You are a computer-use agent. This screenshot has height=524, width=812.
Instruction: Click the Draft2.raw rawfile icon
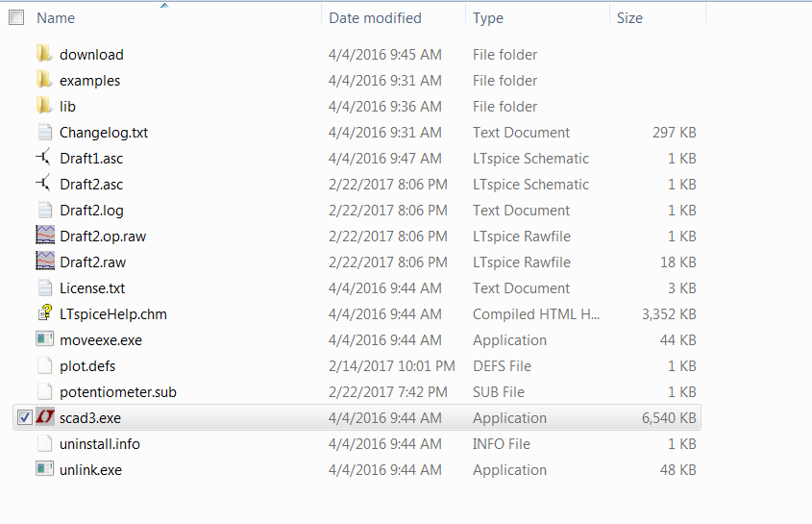[x=44, y=262]
